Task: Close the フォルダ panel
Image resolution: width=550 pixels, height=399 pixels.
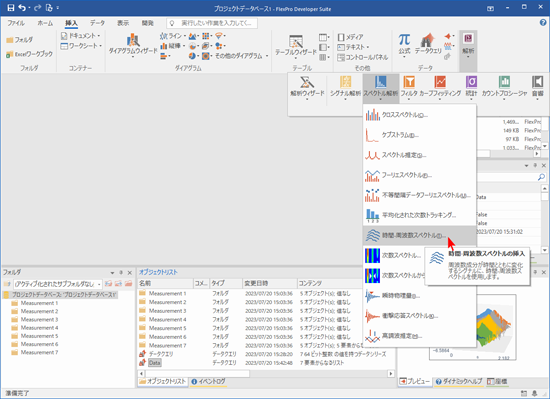Action: coord(130,272)
